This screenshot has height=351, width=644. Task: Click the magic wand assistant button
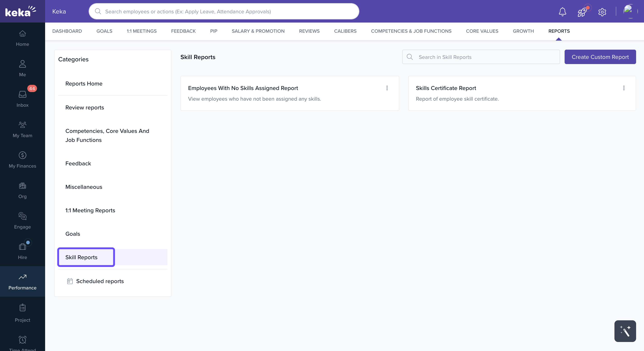pyautogui.click(x=625, y=331)
